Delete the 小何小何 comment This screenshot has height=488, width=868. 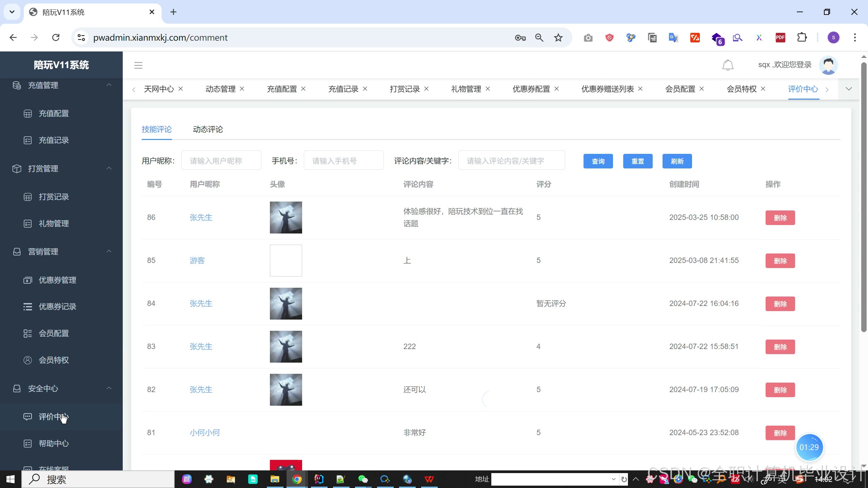coord(780,433)
